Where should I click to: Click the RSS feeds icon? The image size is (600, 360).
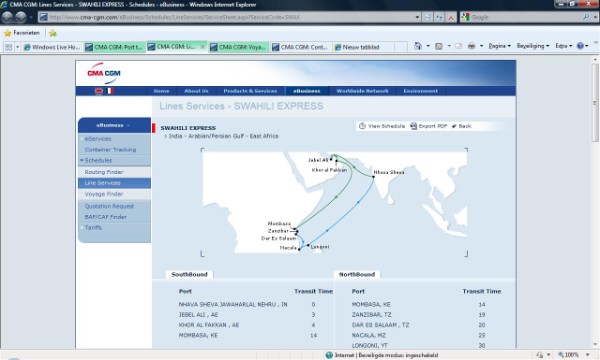point(439,46)
